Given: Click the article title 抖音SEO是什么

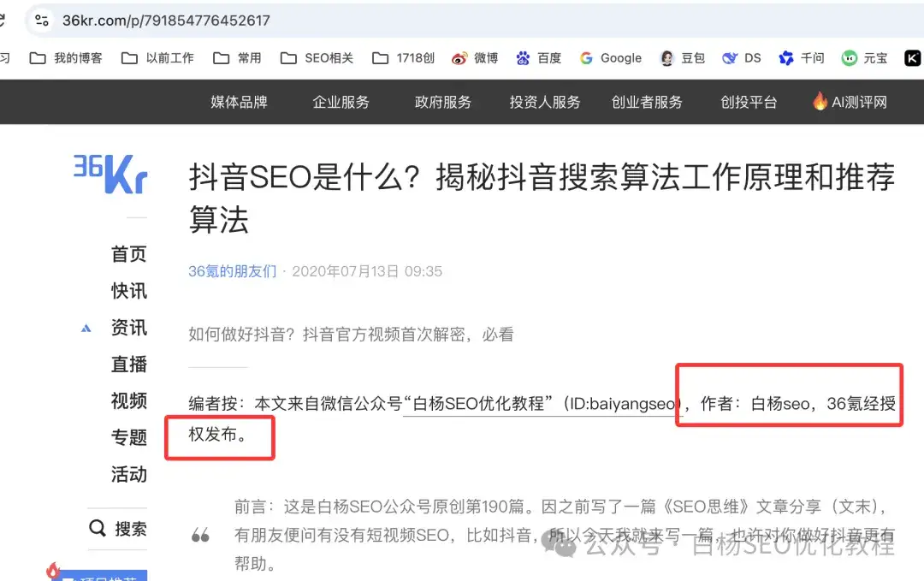Looking at the screenshot, I should [542, 198].
